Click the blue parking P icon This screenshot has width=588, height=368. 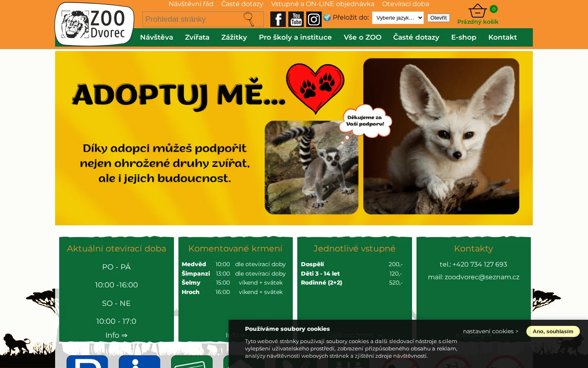pyautogui.click(x=87, y=361)
